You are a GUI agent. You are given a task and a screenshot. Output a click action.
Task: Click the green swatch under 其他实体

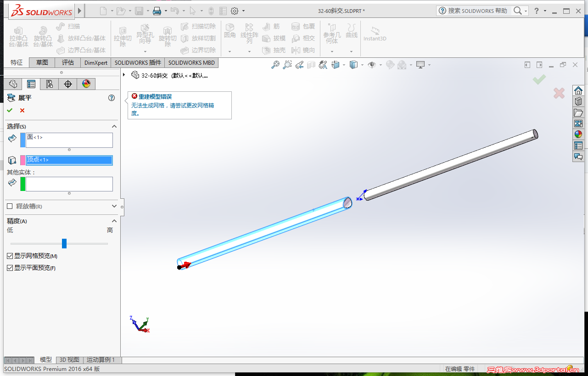(23, 184)
